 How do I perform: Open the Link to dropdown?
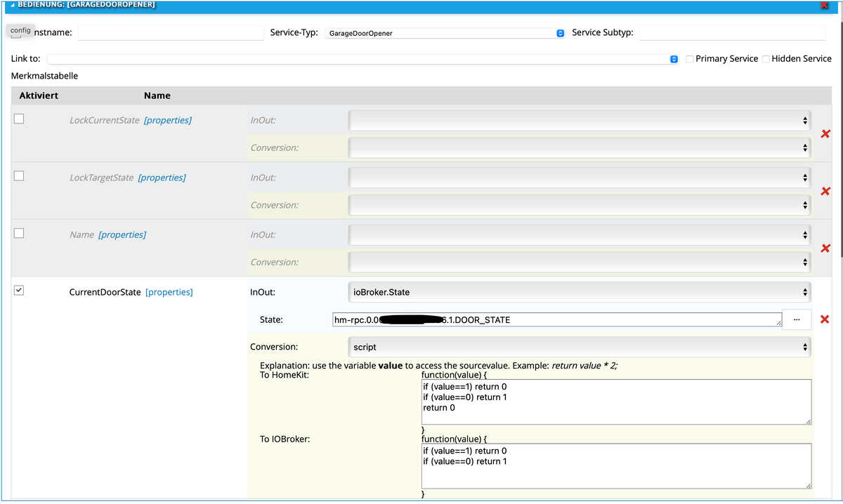pyautogui.click(x=362, y=59)
